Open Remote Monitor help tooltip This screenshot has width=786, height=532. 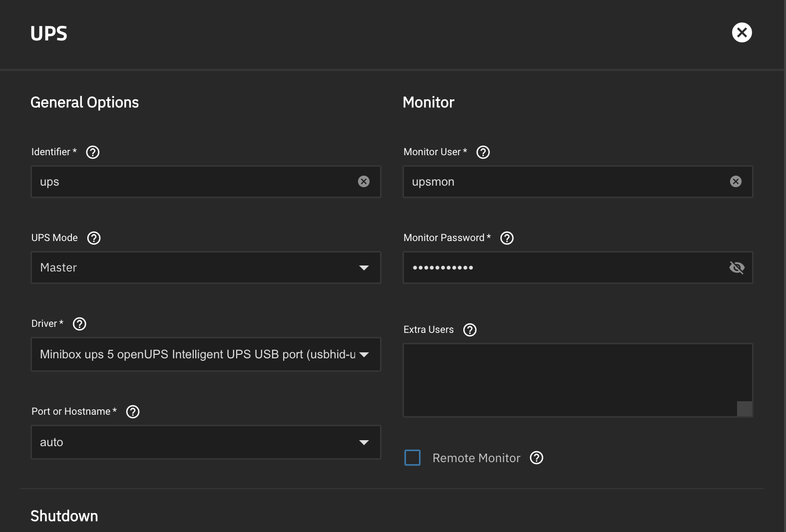point(536,458)
